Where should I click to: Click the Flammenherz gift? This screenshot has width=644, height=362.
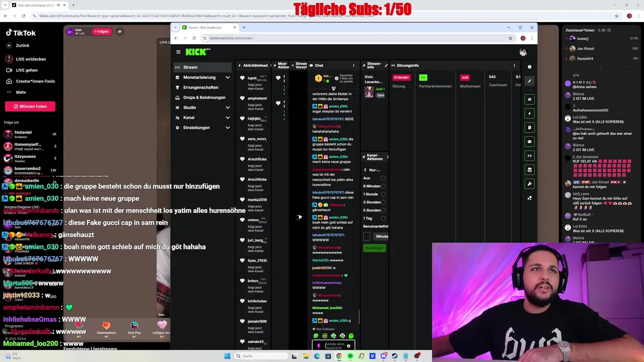(x=106, y=328)
